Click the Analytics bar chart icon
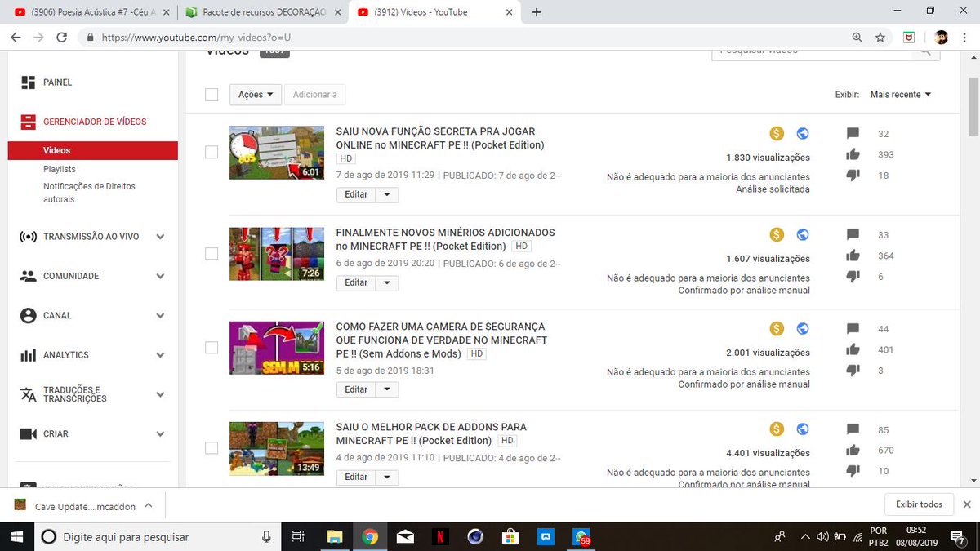Screen dimensions: 980x551 coord(29,355)
